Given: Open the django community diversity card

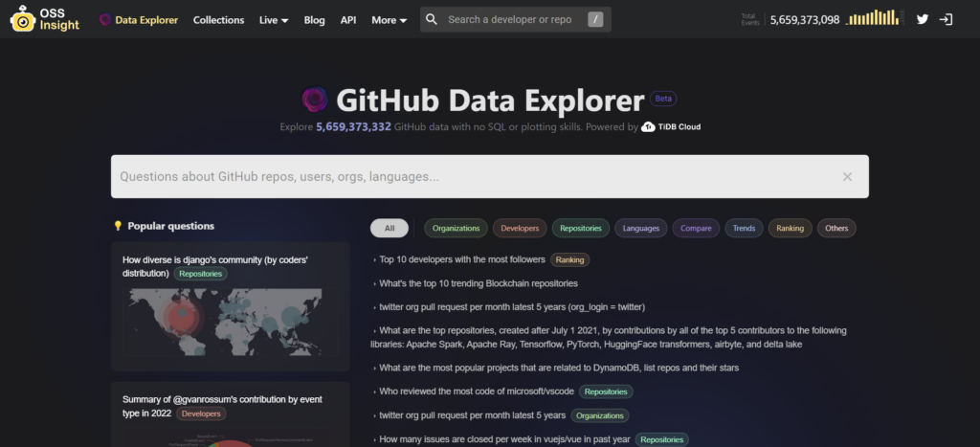Looking at the screenshot, I should pos(231,306).
